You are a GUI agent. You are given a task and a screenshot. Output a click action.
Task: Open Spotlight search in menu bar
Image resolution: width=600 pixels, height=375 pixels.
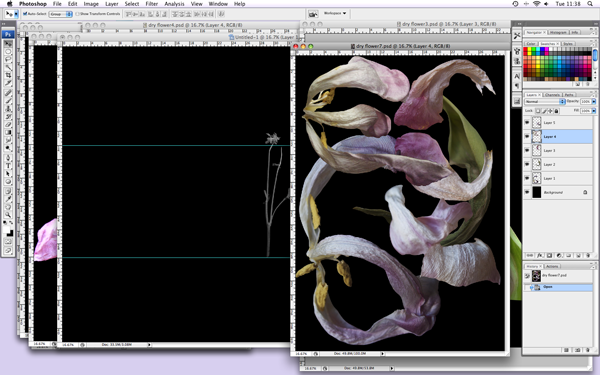click(x=590, y=4)
